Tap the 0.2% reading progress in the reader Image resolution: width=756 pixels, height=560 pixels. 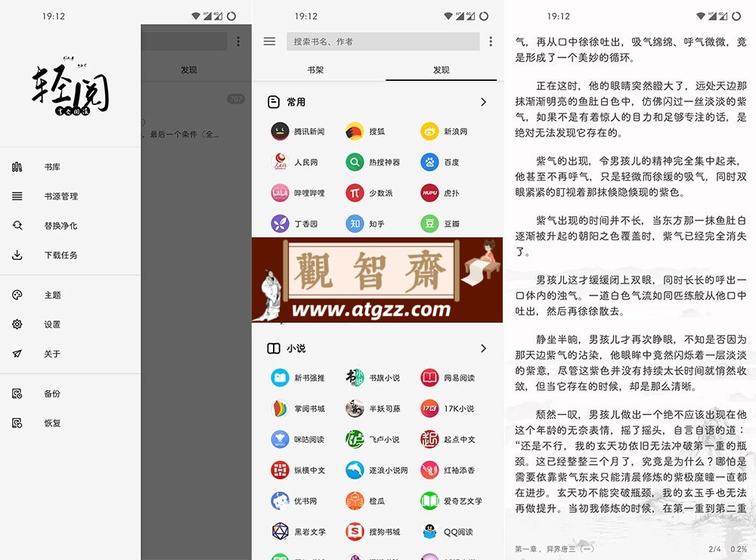pyautogui.click(x=739, y=549)
